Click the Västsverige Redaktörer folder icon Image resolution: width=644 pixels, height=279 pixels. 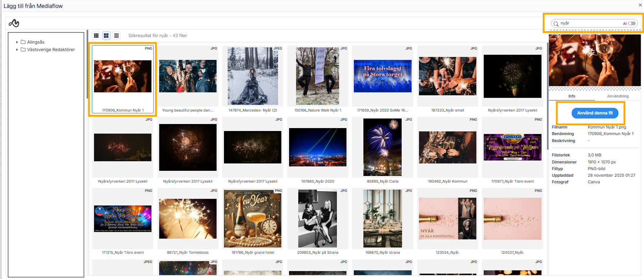point(23,49)
